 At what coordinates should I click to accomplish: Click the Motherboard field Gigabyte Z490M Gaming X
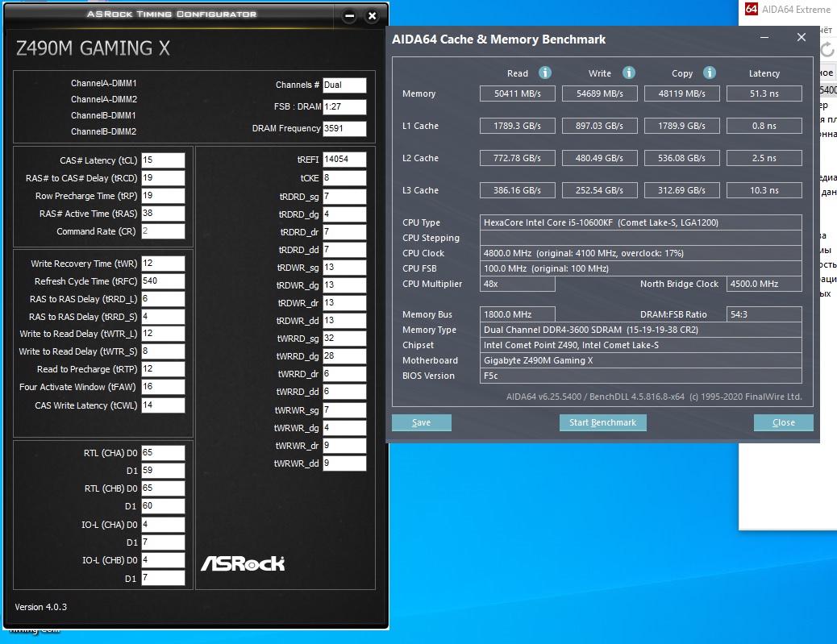coord(641,360)
